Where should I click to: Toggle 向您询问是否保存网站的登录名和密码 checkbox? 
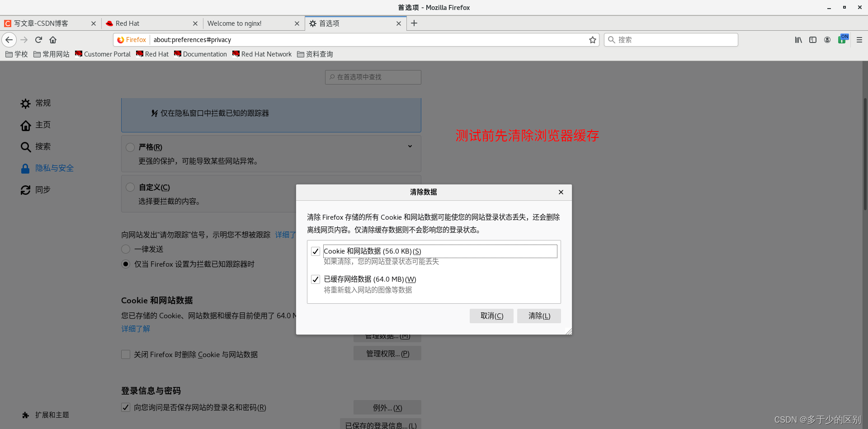tap(126, 407)
